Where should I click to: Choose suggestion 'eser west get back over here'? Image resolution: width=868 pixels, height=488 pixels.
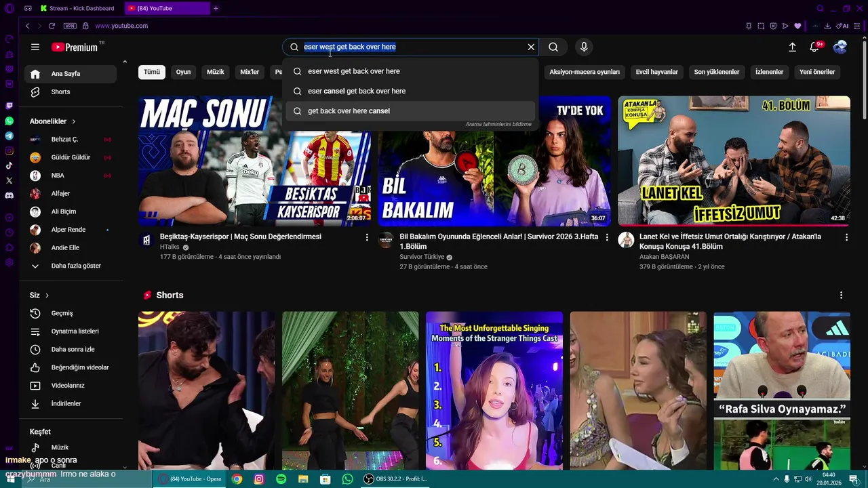point(411,71)
